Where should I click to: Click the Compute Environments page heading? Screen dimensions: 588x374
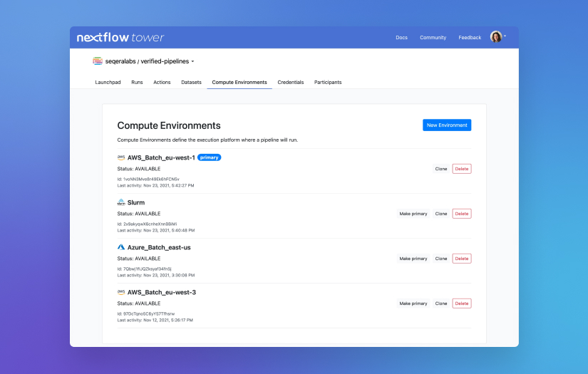pyautogui.click(x=169, y=125)
